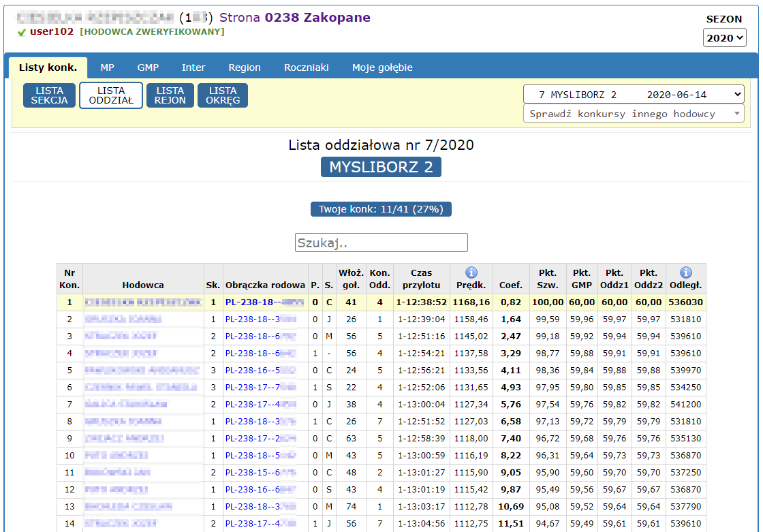Click the LISTA REJON button

coord(170,95)
